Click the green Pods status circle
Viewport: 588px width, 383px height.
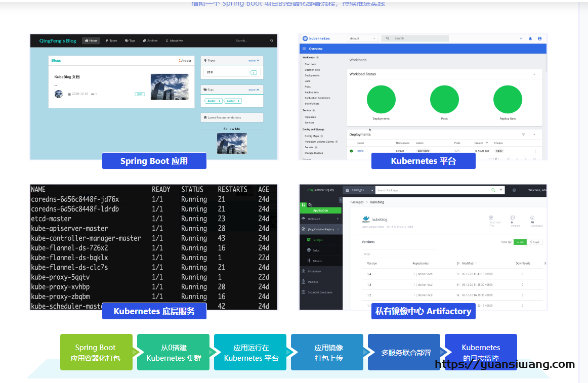pos(444,99)
